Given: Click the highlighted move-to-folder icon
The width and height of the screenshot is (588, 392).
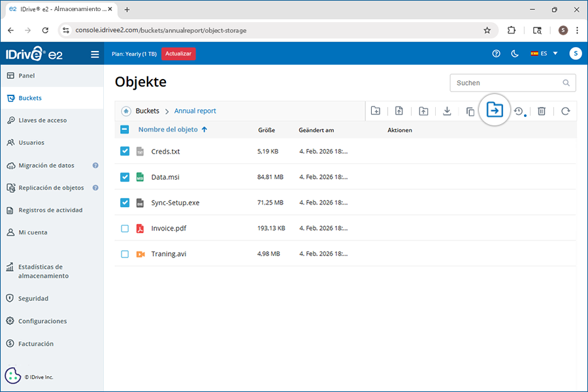Looking at the screenshot, I should 495,110.
